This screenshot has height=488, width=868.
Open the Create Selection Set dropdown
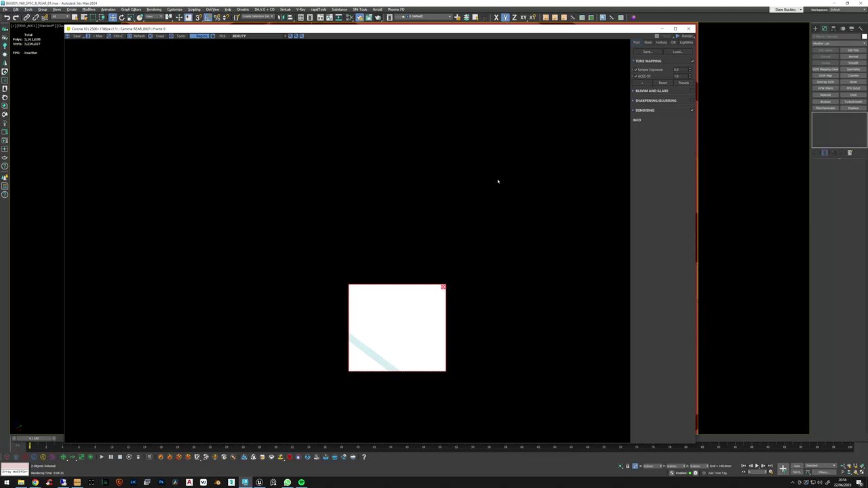click(x=257, y=18)
